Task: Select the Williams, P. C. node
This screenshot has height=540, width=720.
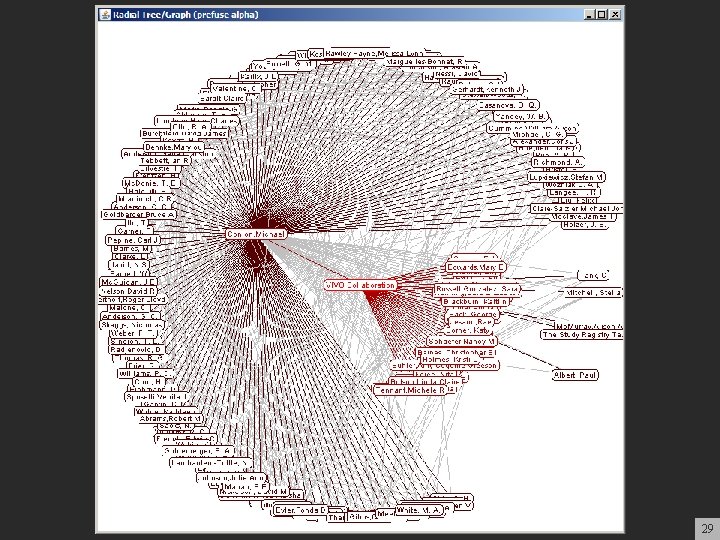Action: 145,374
